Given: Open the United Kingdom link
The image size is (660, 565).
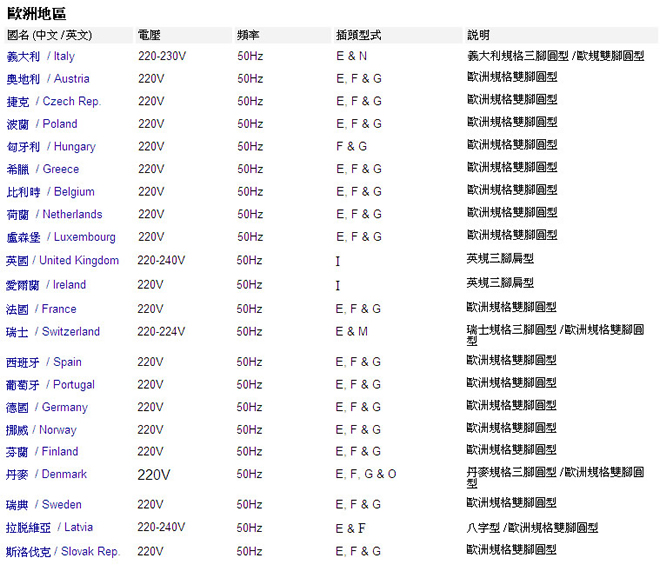Looking at the screenshot, I should click(x=62, y=261).
